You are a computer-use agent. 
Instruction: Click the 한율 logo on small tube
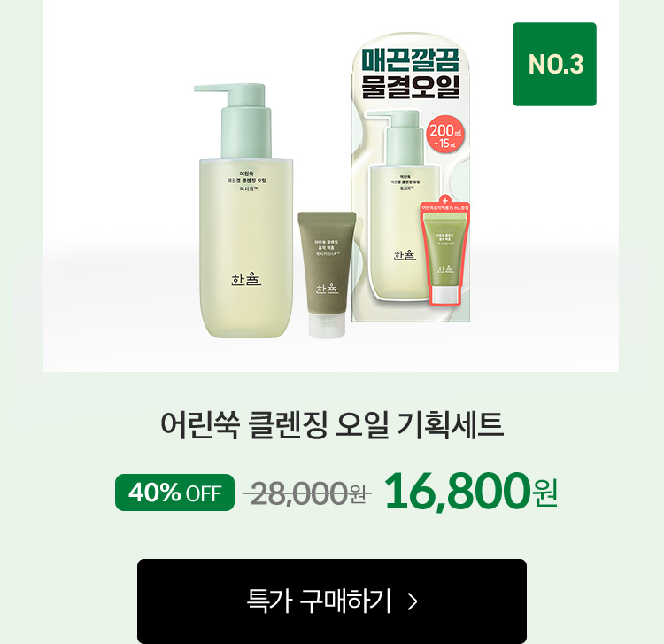pyautogui.click(x=327, y=289)
